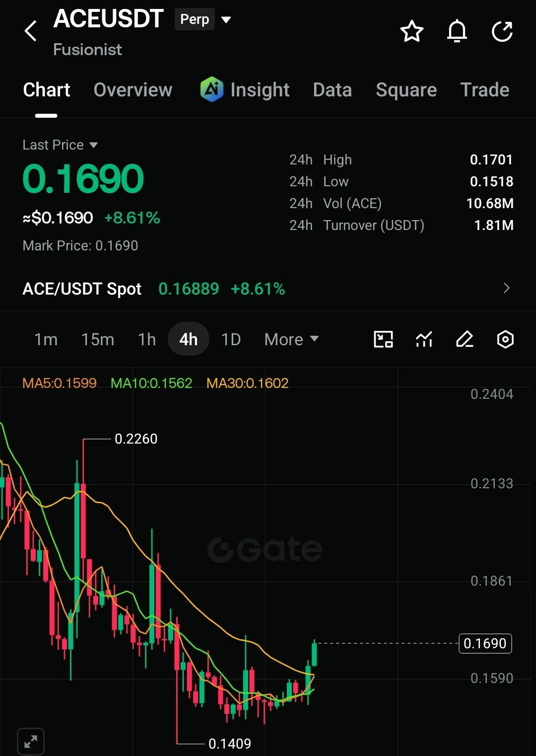The height and width of the screenshot is (756, 536).
Task: Select the 1D timeframe
Action: 231,339
